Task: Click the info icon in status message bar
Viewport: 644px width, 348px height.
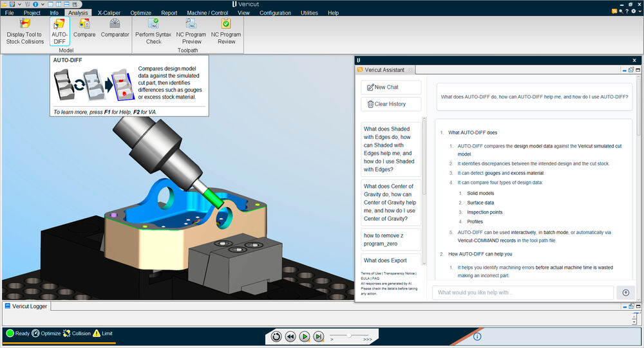Action: [x=477, y=336]
